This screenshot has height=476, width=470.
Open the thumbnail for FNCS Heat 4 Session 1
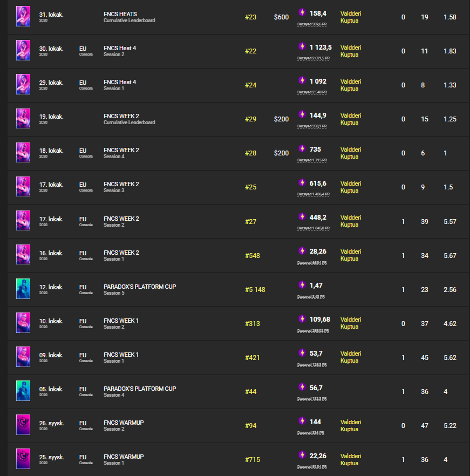pyautogui.click(x=23, y=84)
